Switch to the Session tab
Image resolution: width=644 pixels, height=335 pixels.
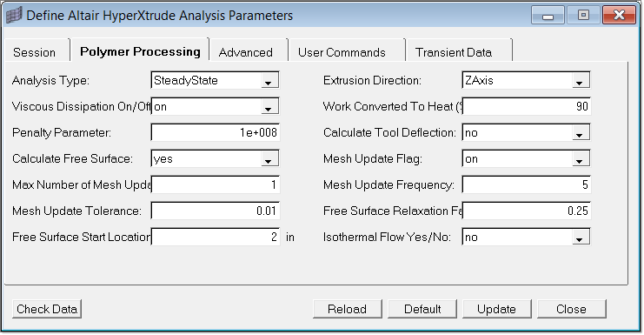37,52
